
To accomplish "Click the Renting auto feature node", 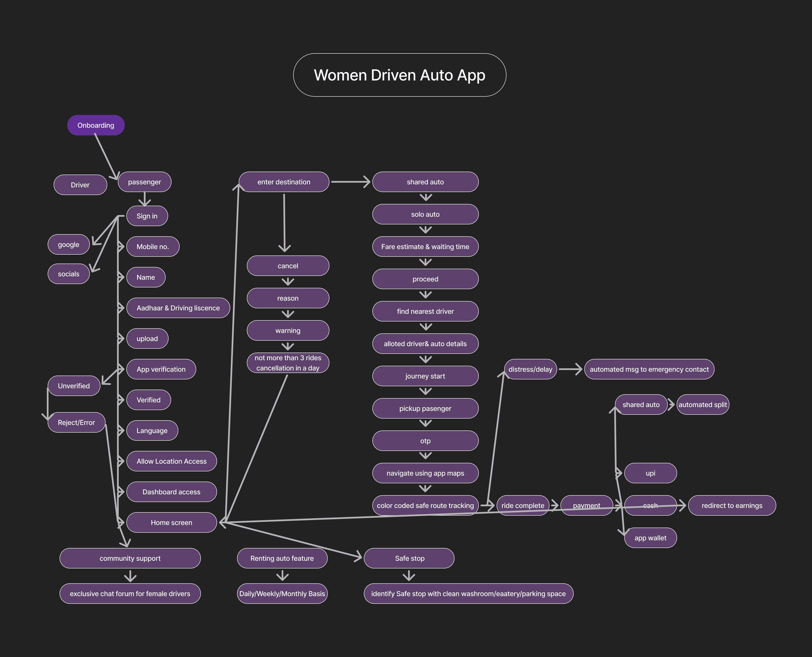I will (x=282, y=558).
